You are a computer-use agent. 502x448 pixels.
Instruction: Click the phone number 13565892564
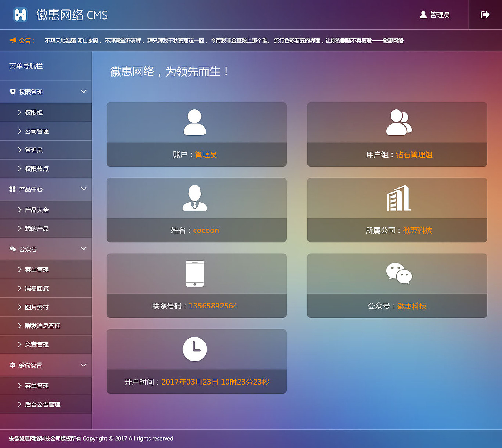tap(213, 306)
